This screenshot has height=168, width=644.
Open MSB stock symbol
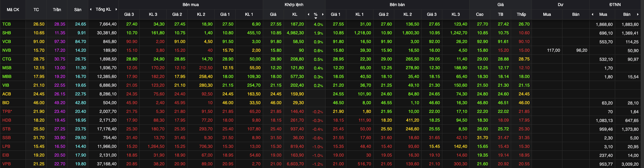click(x=7, y=68)
